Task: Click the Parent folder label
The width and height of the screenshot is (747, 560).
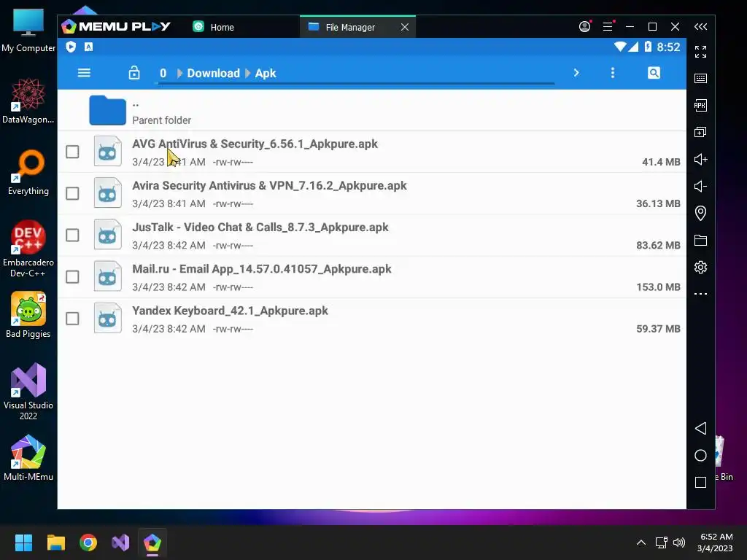Action: tap(161, 120)
